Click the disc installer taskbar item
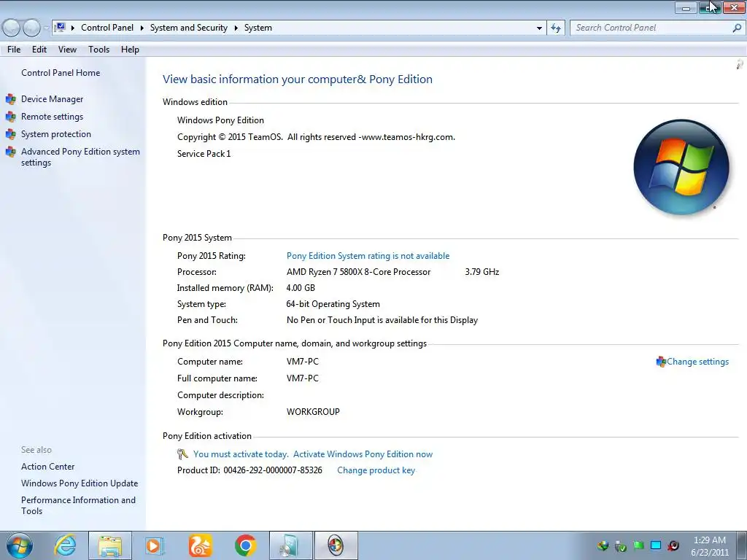Viewport: 747px width, 560px height. (x=290, y=545)
